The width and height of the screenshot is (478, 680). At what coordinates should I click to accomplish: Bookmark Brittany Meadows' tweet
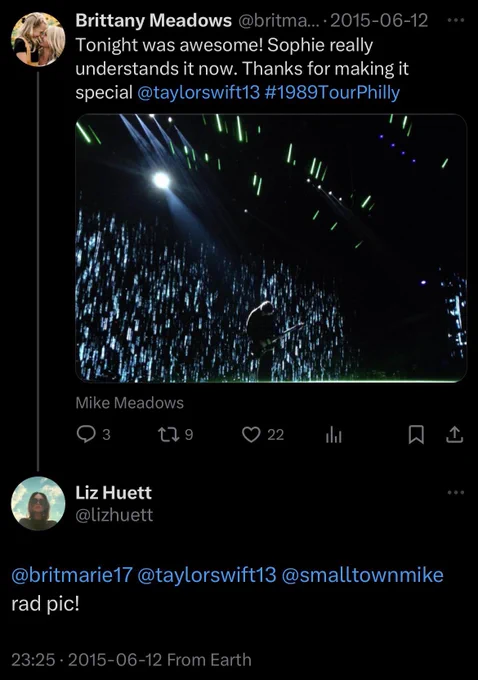pyautogui.click(x=416, y=435)
